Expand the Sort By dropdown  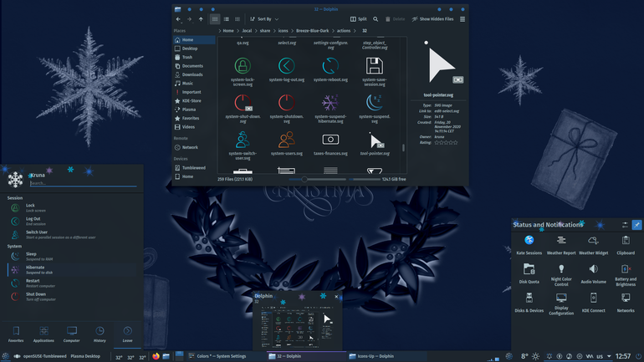click(x=264, y=19)
